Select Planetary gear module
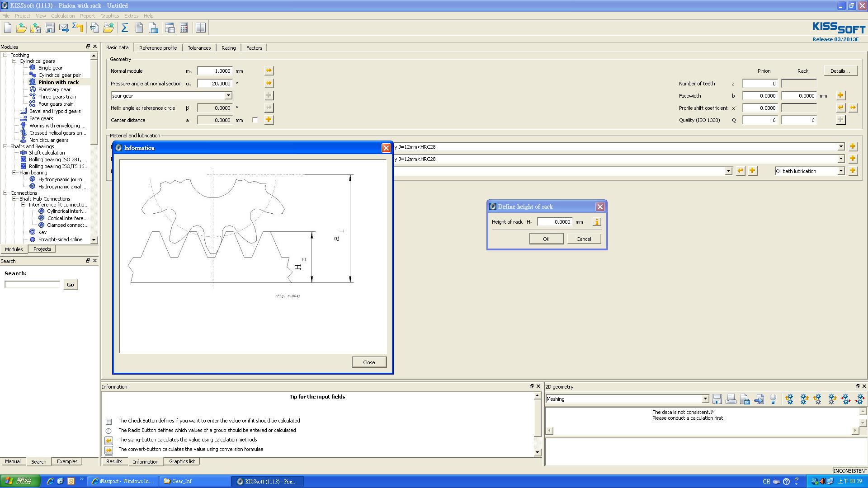 pos(54,89)
